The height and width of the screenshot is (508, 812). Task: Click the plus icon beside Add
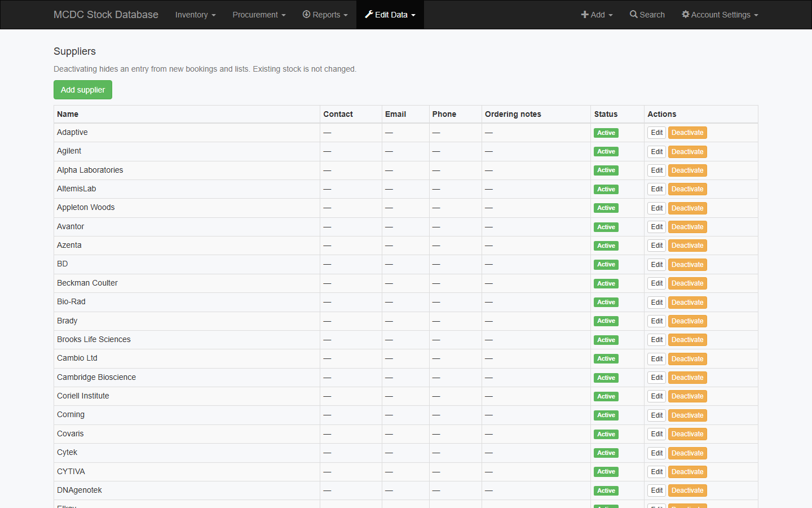pos(585,15)
